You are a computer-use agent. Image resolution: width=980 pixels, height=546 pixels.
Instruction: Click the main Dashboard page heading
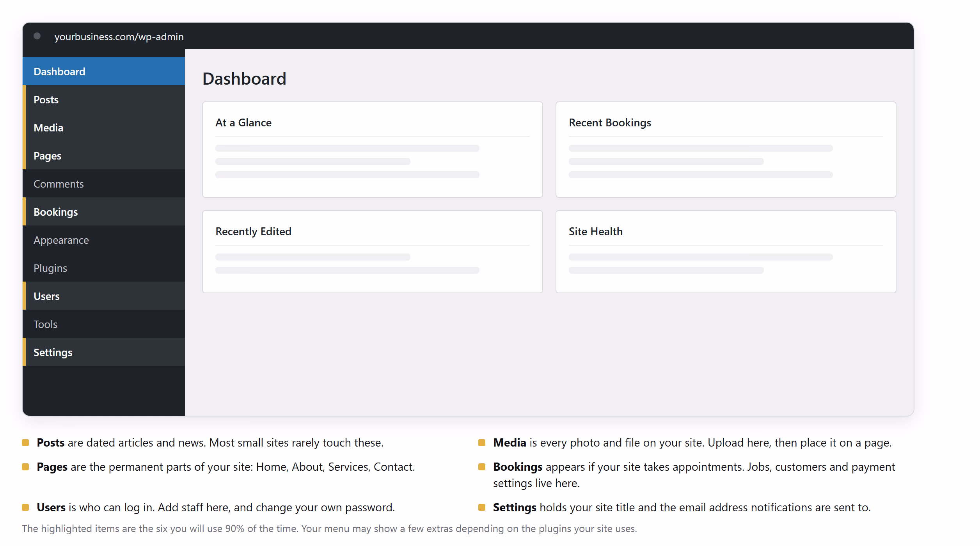click(x=244, y=78)
